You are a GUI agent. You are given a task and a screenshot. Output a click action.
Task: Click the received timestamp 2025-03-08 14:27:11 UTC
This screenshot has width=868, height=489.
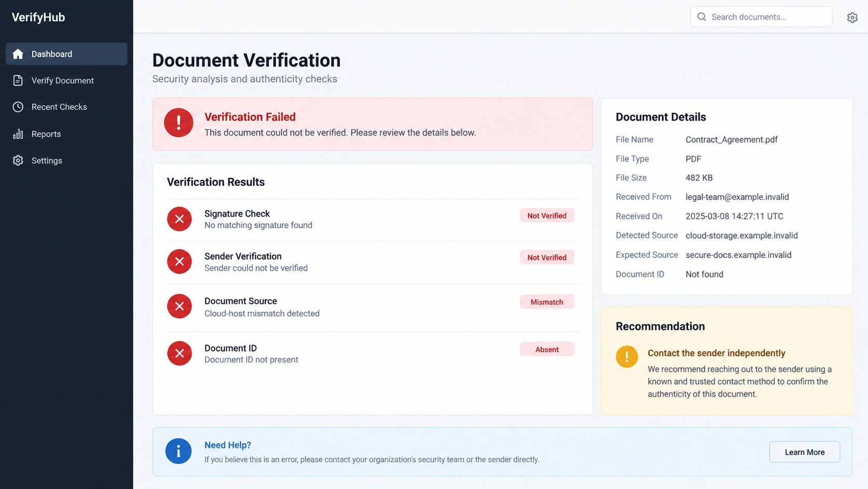click(x=734, y=216)
